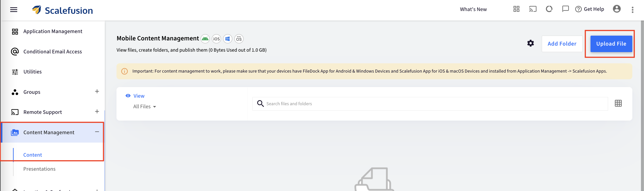Viewport: 644px width, 191px height.
Task: Click the Remote Support cast icon
Action: (15, 112)
